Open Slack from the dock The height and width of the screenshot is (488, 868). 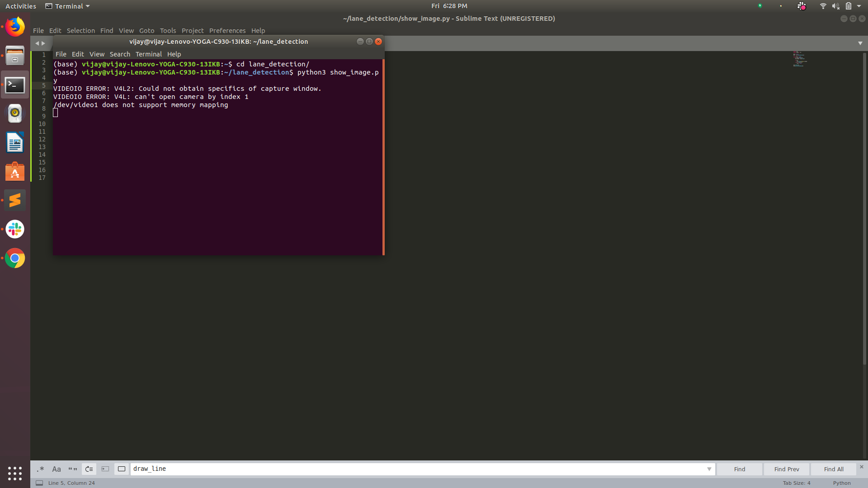point(15,230)
